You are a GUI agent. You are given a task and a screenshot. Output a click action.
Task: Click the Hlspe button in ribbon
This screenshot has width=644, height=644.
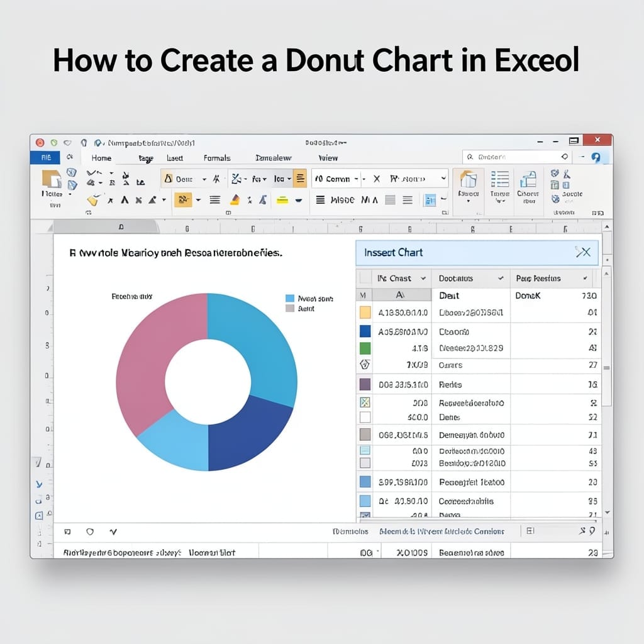[x=342, y=200]
